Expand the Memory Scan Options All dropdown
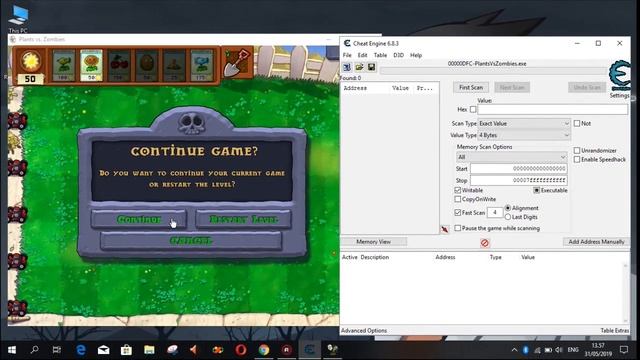Viewport: 640px width, 360px height. [x=511, y=157]
